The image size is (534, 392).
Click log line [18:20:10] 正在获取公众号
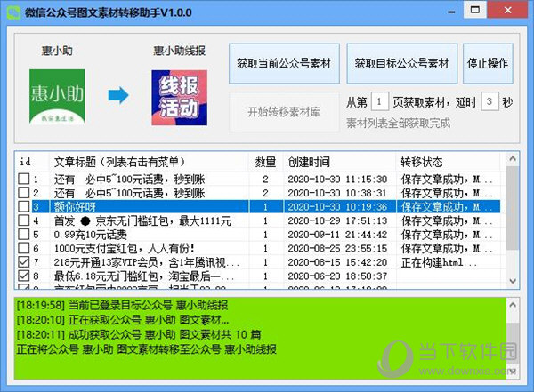(x=123, y=320)
